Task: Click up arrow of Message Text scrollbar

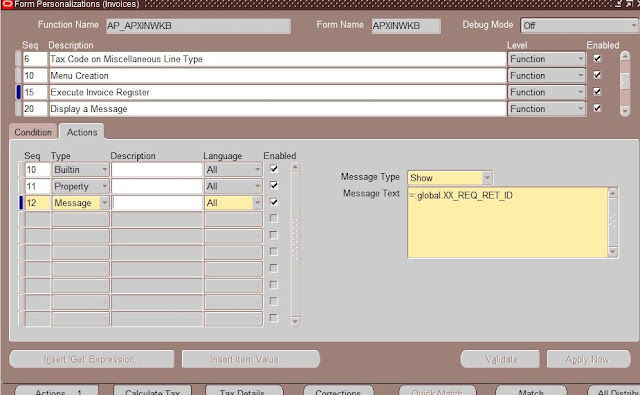Action: (x=613, y=193)
